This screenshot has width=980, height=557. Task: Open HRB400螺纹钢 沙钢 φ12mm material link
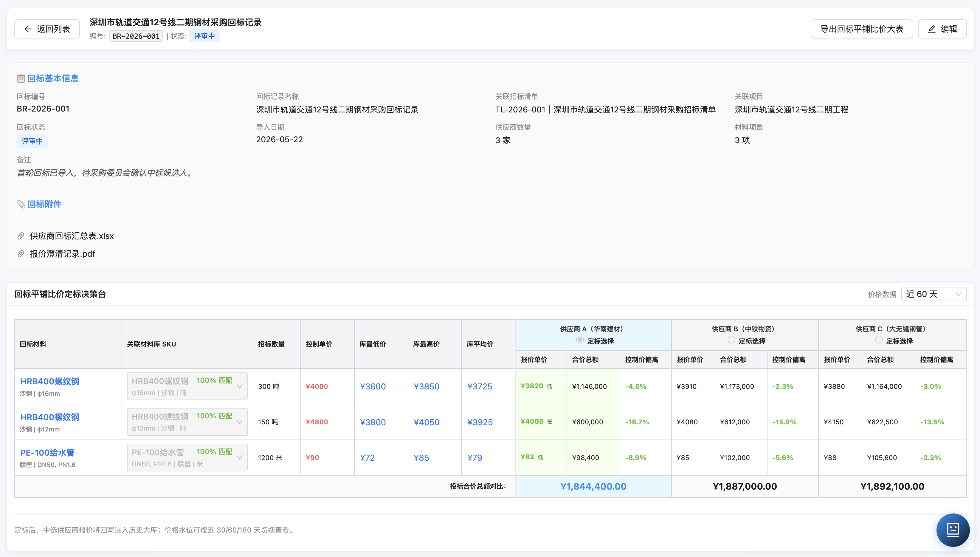50,417
